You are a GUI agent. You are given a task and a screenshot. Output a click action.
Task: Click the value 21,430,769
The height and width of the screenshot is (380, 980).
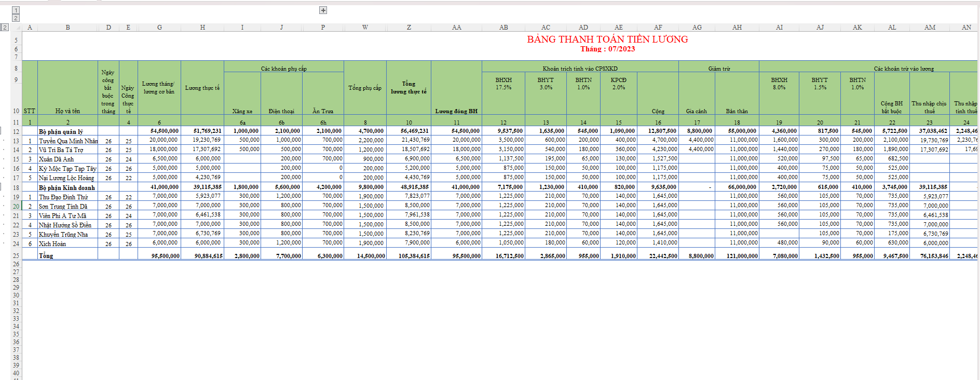point(415,140)
